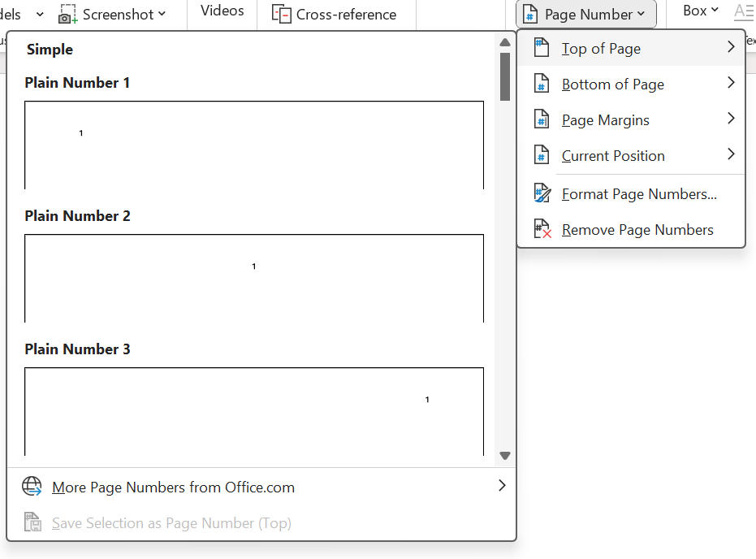This screenshot has height=559, width=756.
Task: Click the gallery scroll down arrow
Action: click(x=505, y=456)
